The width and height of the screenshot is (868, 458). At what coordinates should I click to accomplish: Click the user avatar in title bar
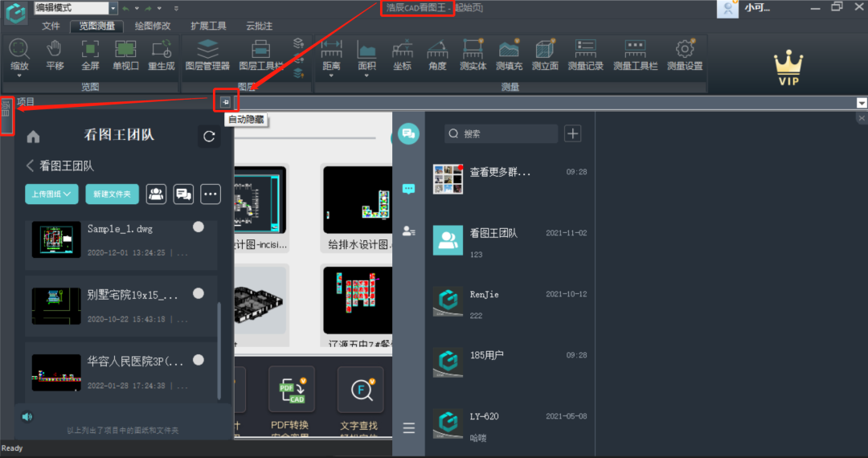pos(727,8)
